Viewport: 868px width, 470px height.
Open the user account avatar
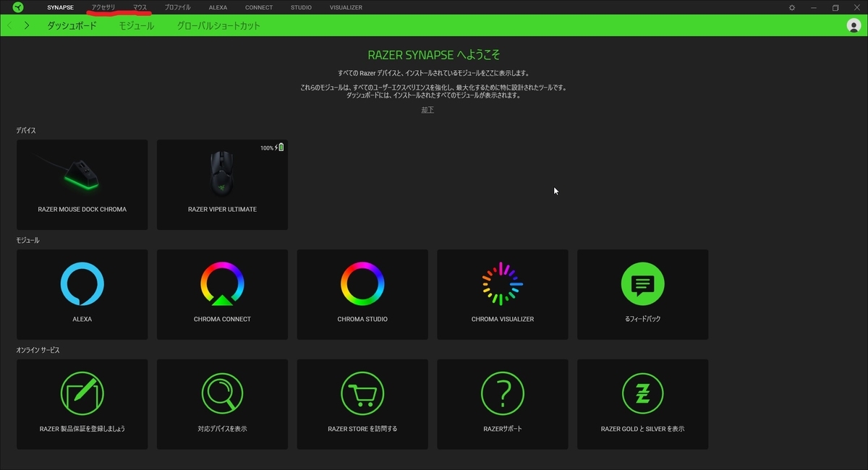[853, 25]
